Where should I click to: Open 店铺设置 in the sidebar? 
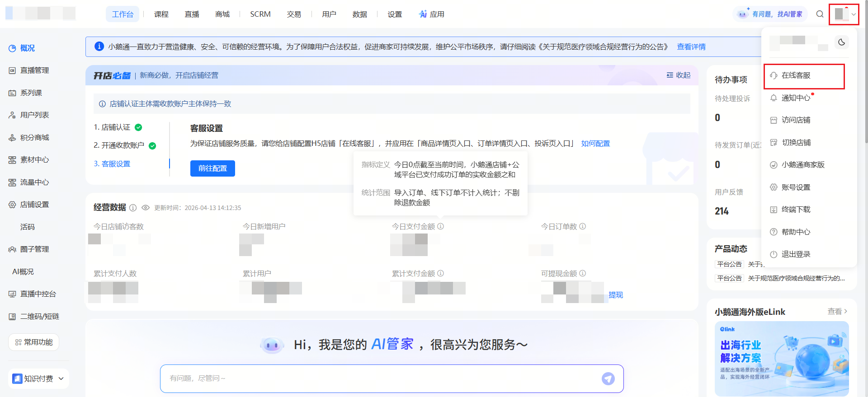pos(34,205)
